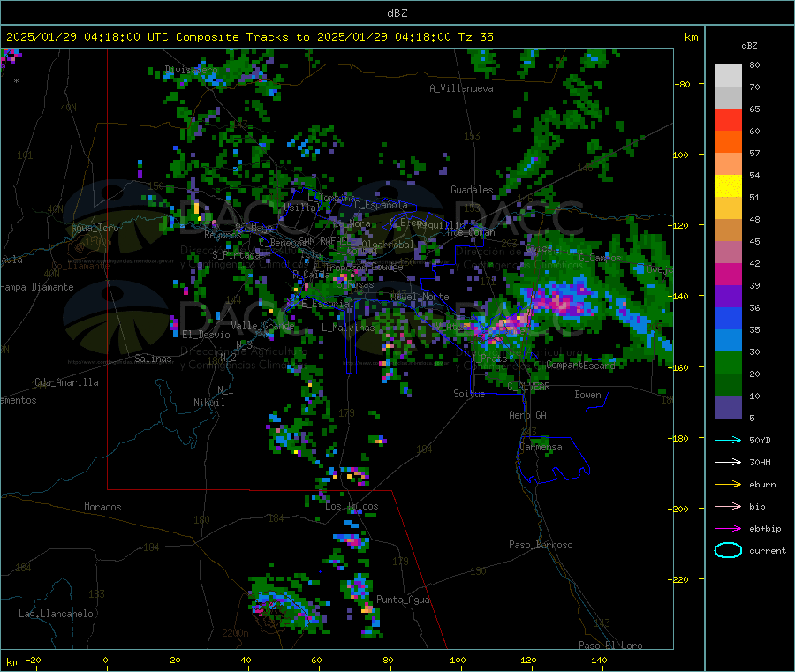Select the yellow 54 dBZ color swatch
This screenshot has width=795, height=672.
click(728, 186)
